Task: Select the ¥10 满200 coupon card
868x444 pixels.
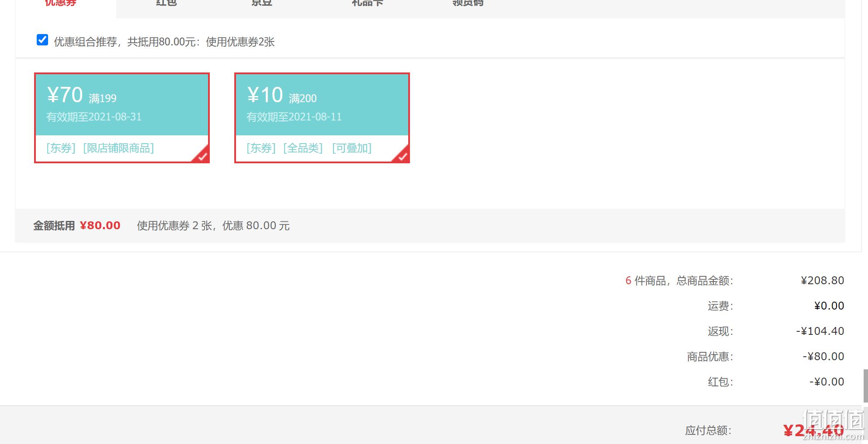Action: [322, 118]
